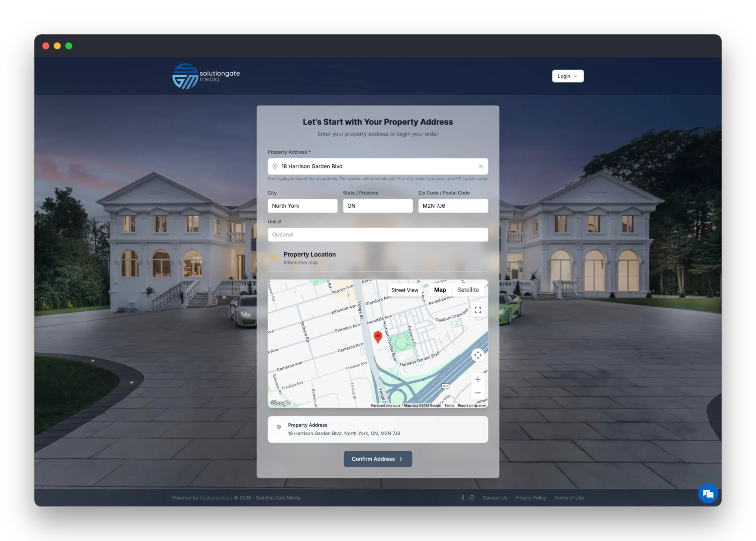Switch the map to Satellite view
This screenshot has height=541, width=756.
[x=468, y=290]
